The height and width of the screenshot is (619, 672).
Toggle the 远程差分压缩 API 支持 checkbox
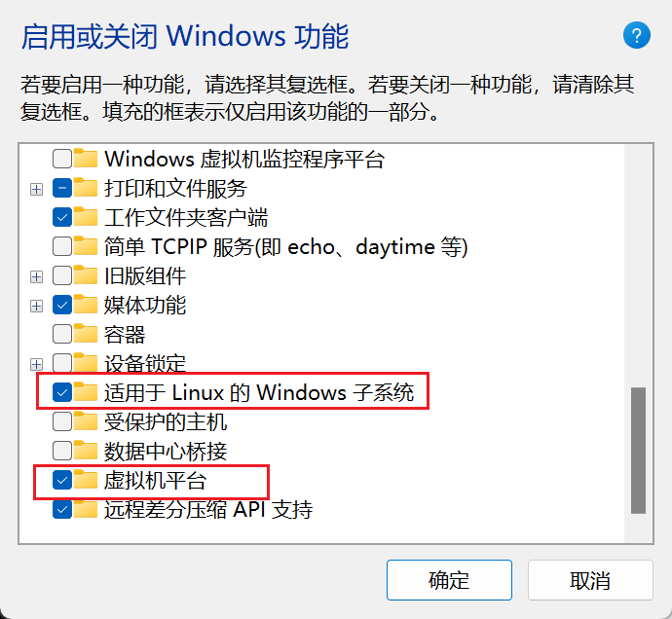[62, 509]
